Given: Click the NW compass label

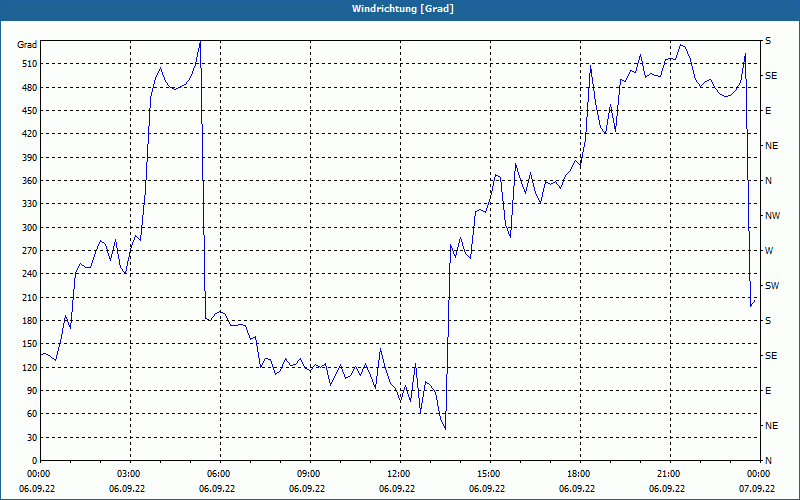Looking at the screenshot, I should [x=772, y=216].
